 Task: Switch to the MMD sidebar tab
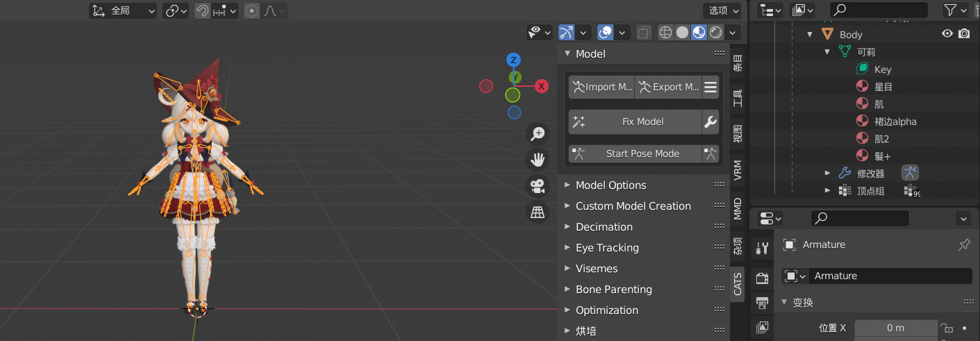point(738,209)
